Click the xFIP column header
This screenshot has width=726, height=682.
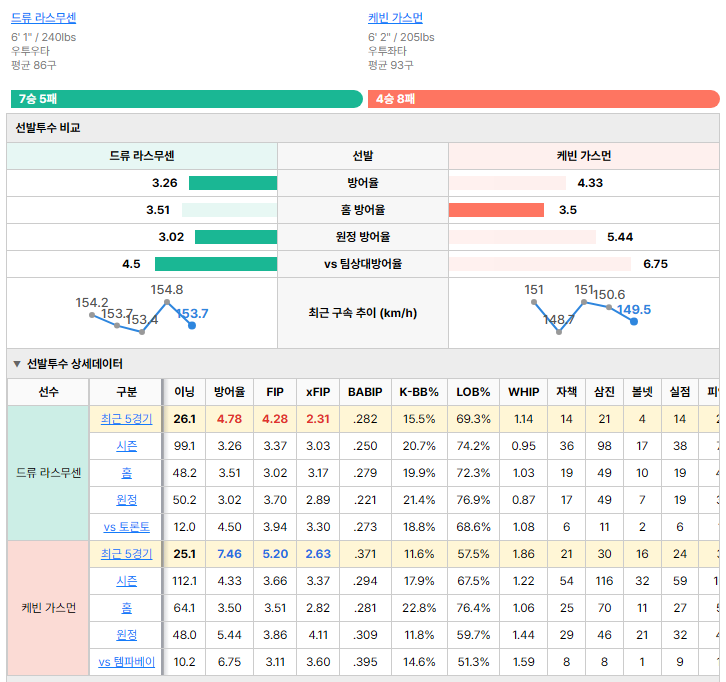click(x=318, y=392)
